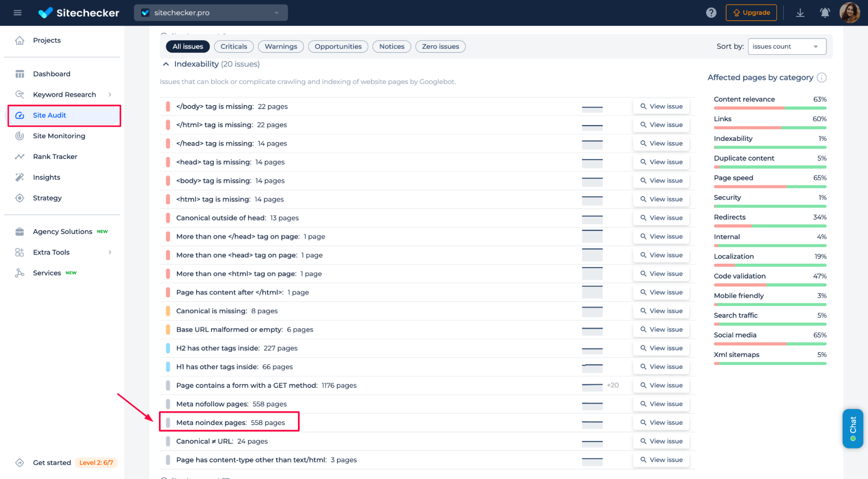Click the Page speed progress bar
Image resolution: width=868 pixels, height=479 pixels.
770,187
